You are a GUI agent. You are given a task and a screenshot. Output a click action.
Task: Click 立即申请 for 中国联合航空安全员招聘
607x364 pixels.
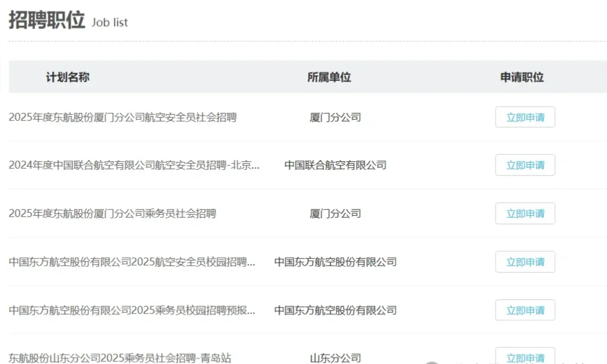pos(524,164)
